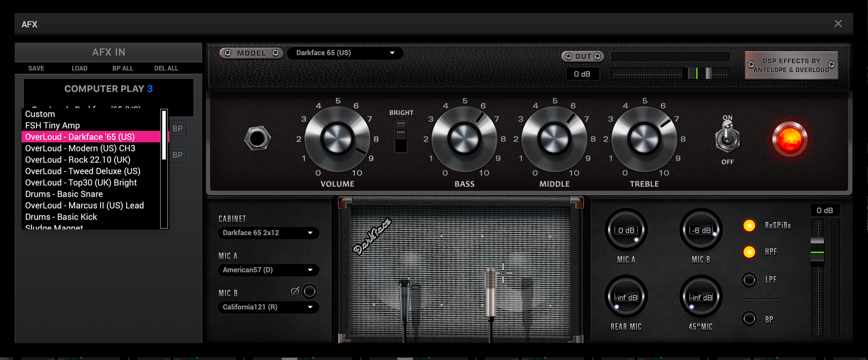Click the MIDDLE knob

(554, 139)
